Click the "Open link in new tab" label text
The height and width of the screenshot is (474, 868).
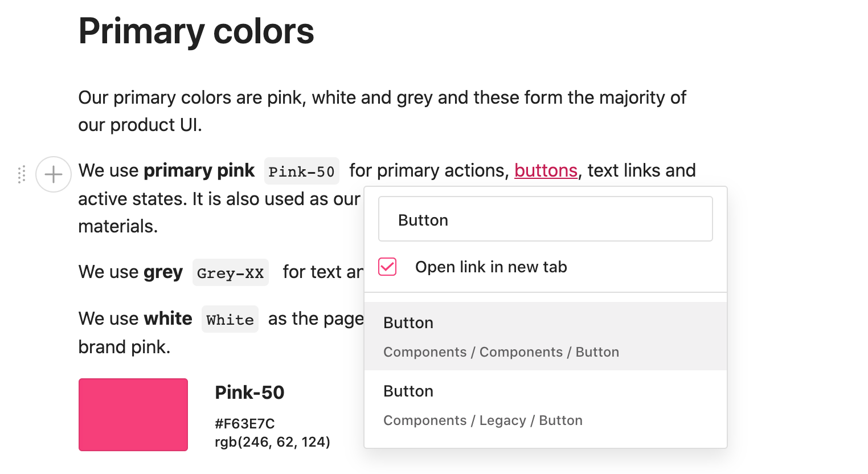pos(490,267)
